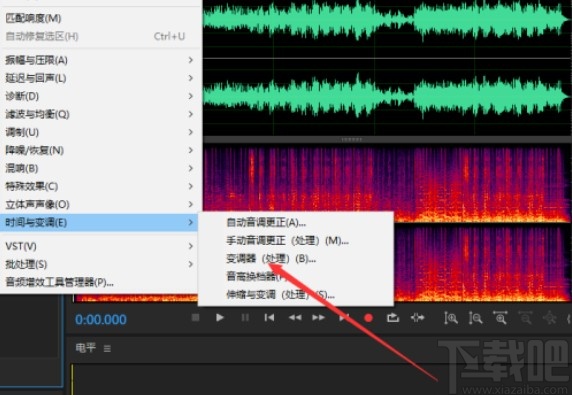This screenshot has height=395, width=572.
Task: Click dimmed Zoom Out time icon
Action: (x=525, y=318)
